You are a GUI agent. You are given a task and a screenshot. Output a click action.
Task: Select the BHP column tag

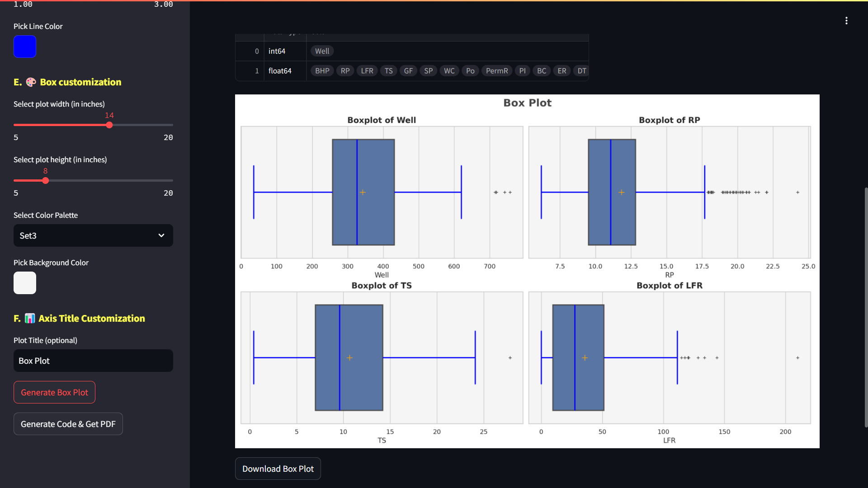[x=322, y=71]
